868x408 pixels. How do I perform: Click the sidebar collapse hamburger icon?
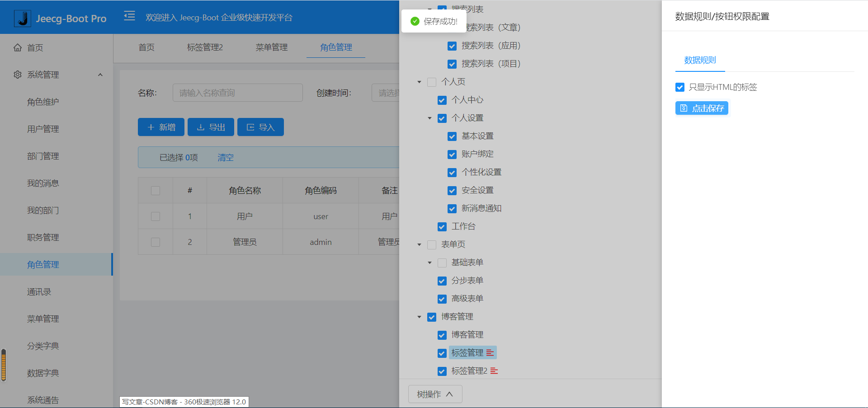coord(129,16)
